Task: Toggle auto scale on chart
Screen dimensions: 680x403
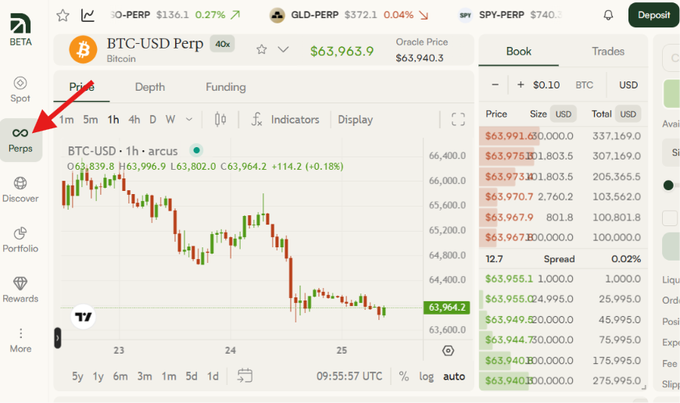Action: 454,376
